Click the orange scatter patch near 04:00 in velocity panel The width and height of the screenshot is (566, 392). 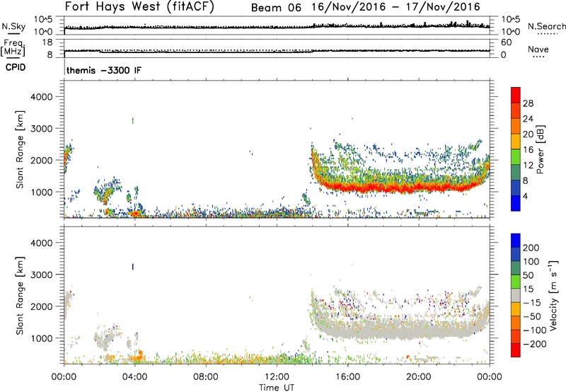[x=137, y=357]
